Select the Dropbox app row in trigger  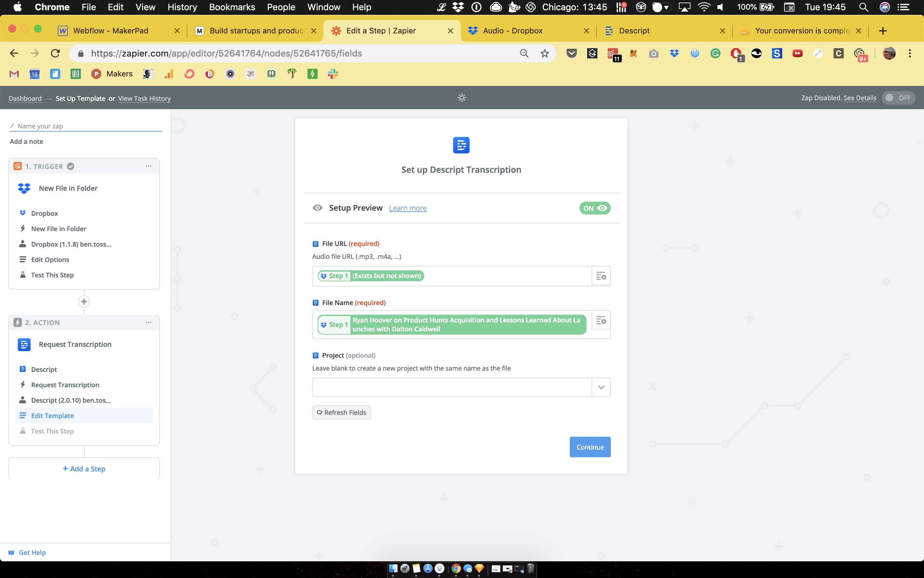[x=84, y=213]
